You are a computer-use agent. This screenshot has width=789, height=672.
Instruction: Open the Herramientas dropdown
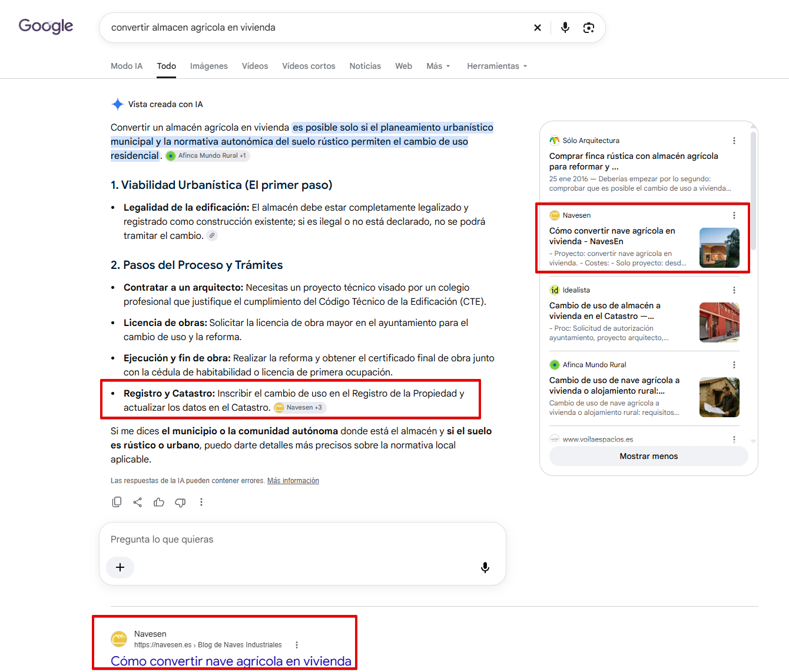tap(497, 66)
